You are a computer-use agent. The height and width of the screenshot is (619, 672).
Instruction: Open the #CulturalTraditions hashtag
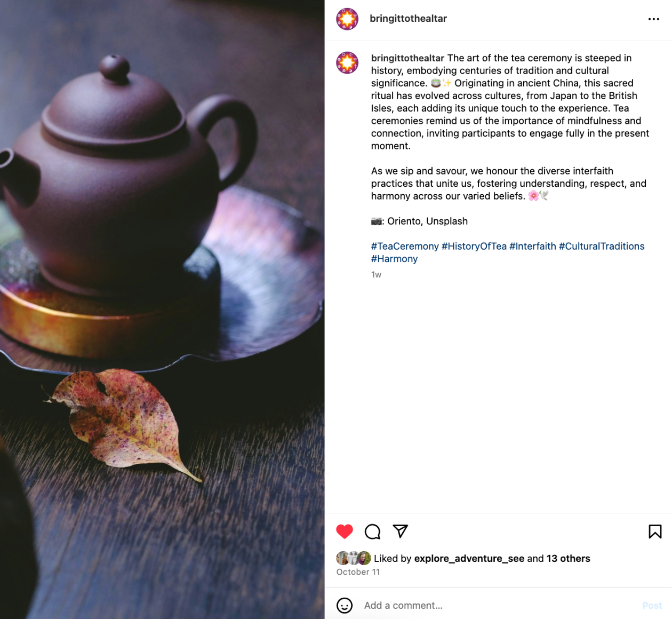pyautogui.click(x=602, y=247)
